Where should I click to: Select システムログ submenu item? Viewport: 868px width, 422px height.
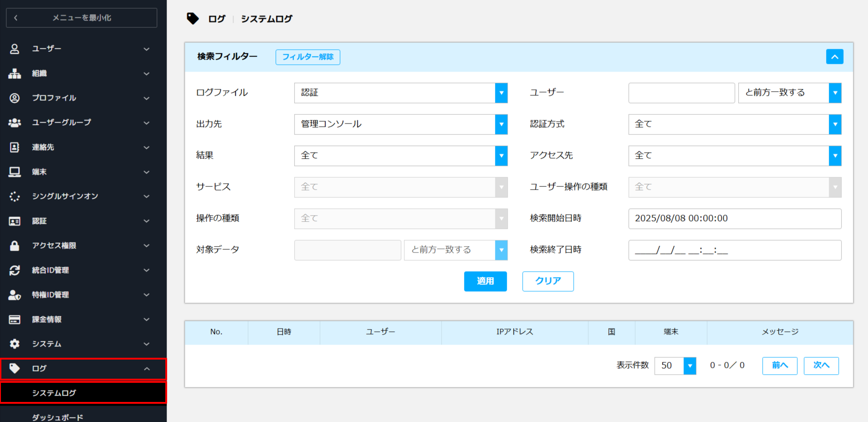point(83,393)
